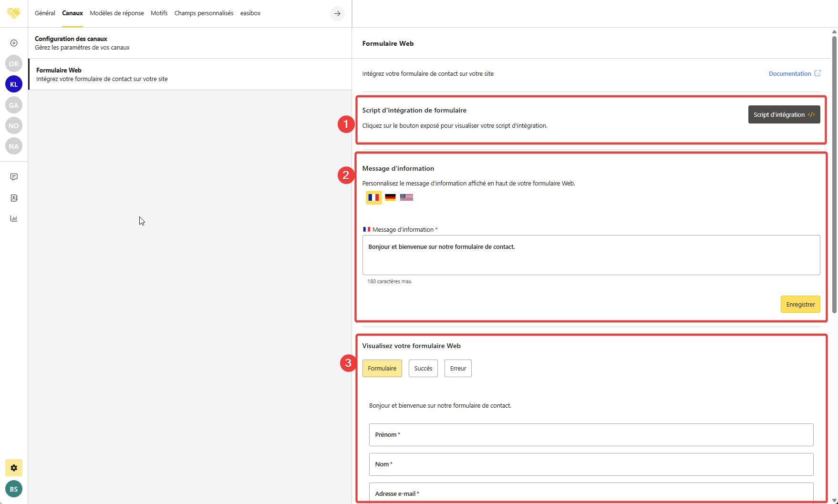Image resolution: width=838 pixels, height=504 pixels.
Task: Show the Erreur form preview
Action: click(x=458, y=369)
